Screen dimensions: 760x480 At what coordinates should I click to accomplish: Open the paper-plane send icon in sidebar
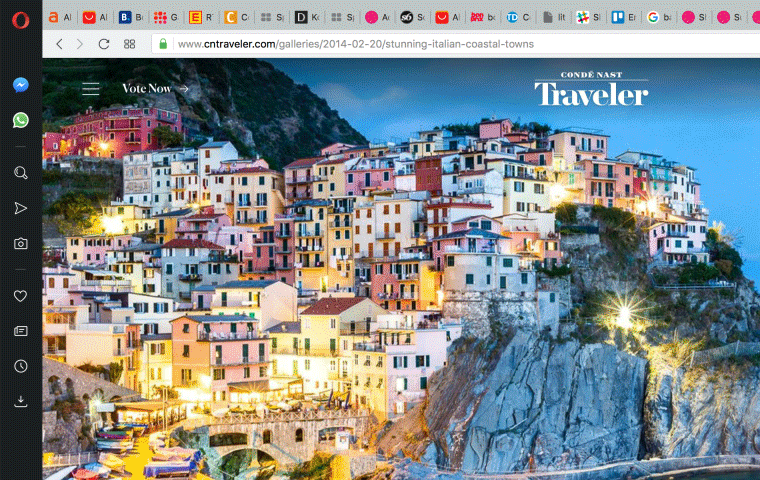point(20,208)
